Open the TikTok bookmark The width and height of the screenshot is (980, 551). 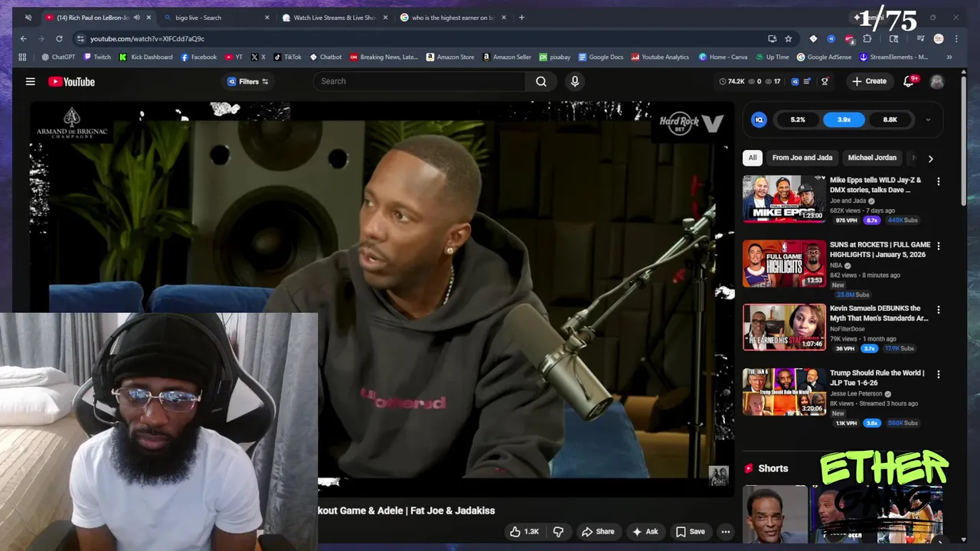287,57
